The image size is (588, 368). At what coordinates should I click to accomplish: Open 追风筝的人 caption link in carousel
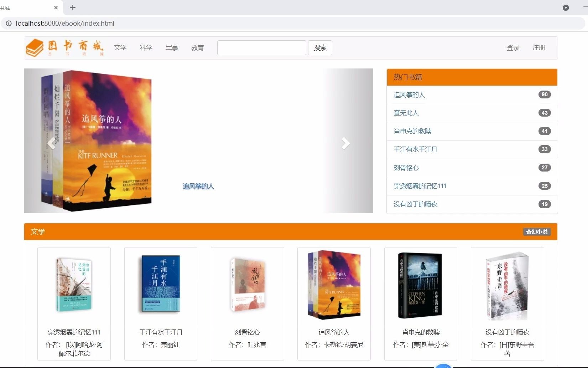pos(198,186)
